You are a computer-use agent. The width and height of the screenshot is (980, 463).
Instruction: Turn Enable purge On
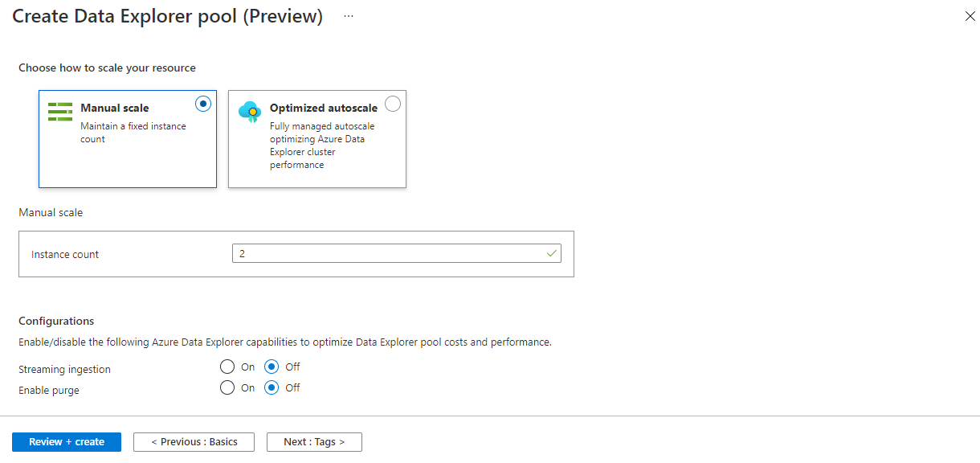point(227,387)
